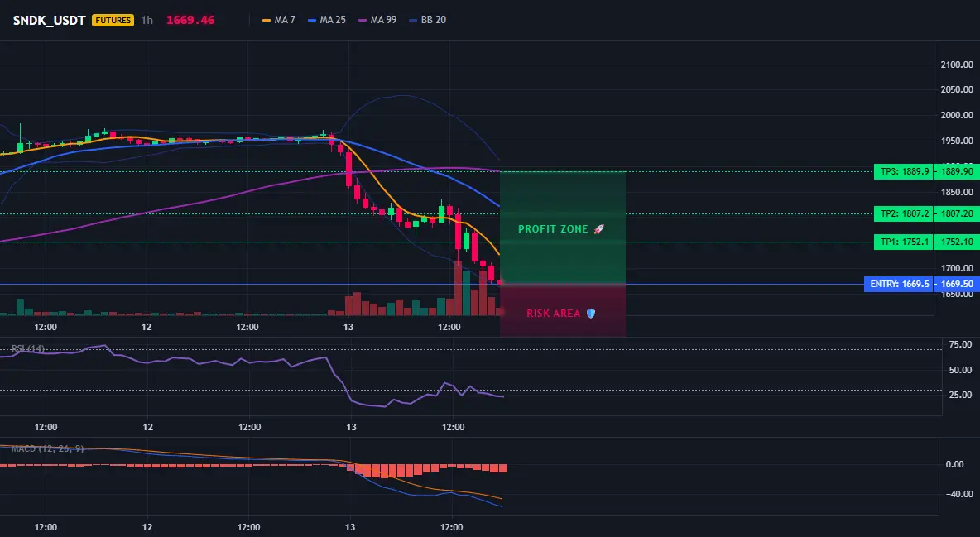
Task: Click the 1669.50 price axis tag
Action: click(x=957, y=285)
